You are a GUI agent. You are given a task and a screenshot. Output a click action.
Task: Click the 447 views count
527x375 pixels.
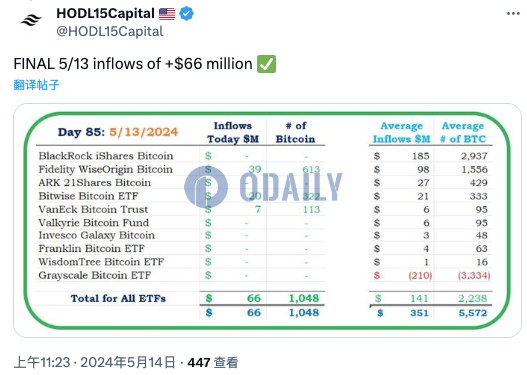click(x=213, y=363)
